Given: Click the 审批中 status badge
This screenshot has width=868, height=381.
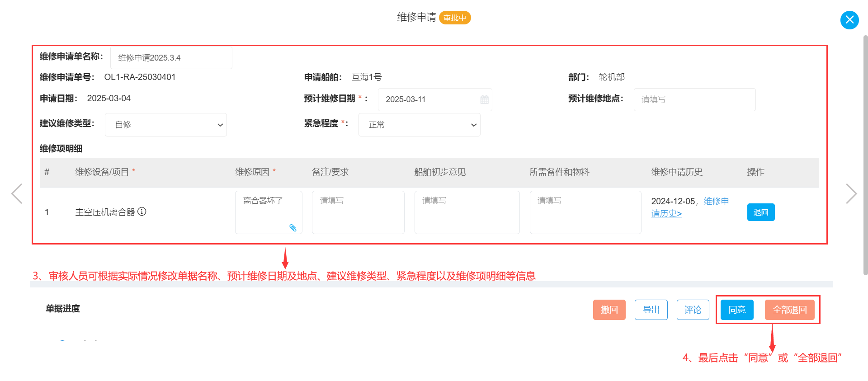Looking at the screenshot, I should coord(455,18).
